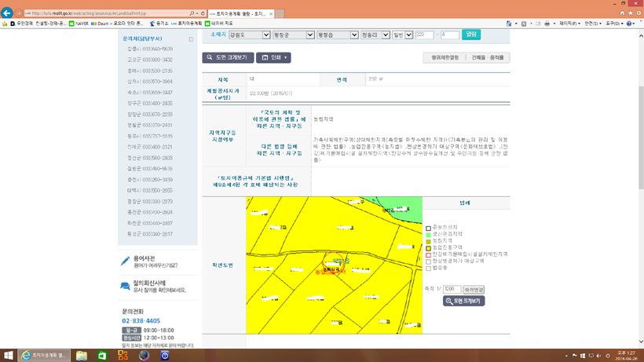Click the 도면 크게보기 button above the table
The width and height of the screenshot is (644, 362).
(x=228, y=57)
